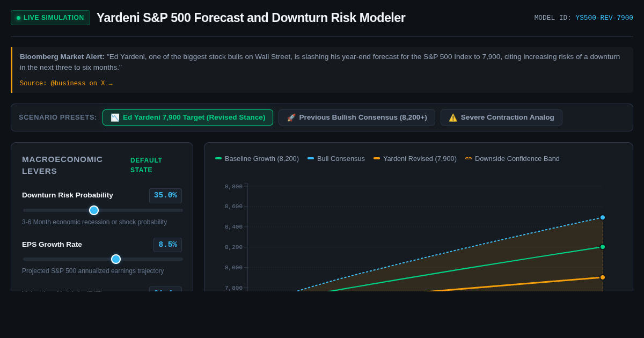Screen dimensions: 644x338
Task: Click the 35.0% downturn risk value
Action: tap(165, 195)
